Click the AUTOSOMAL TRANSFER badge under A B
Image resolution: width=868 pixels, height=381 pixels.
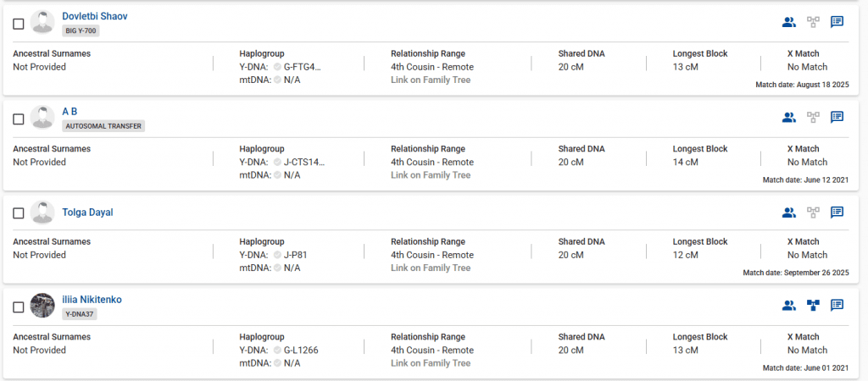click(103, 126)
